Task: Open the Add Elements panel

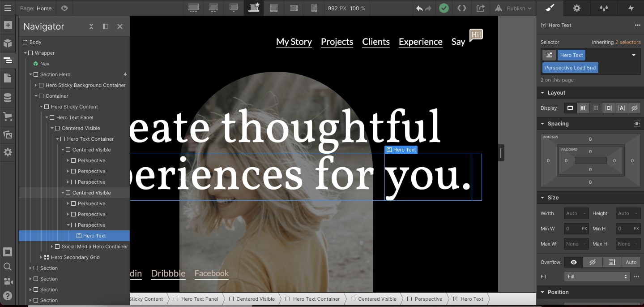Action: [x=8, y=25]
